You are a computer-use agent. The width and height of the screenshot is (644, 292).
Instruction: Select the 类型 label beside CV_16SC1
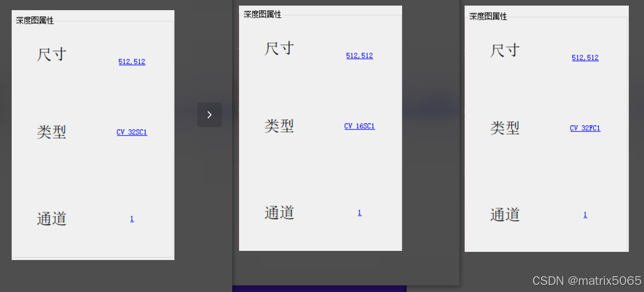tap(279, 125)
